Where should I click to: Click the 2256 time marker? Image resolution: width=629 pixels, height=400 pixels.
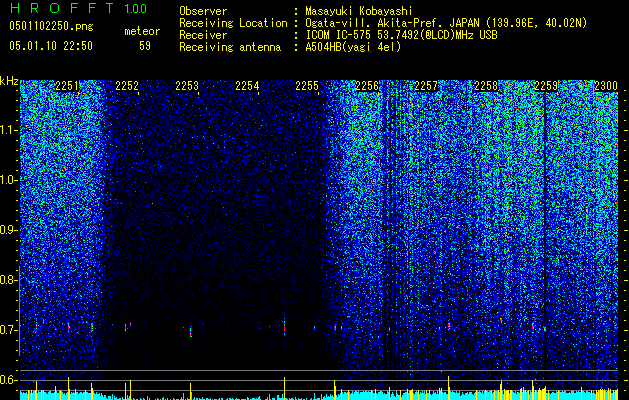pyautogui.click(x=367, y=86)
